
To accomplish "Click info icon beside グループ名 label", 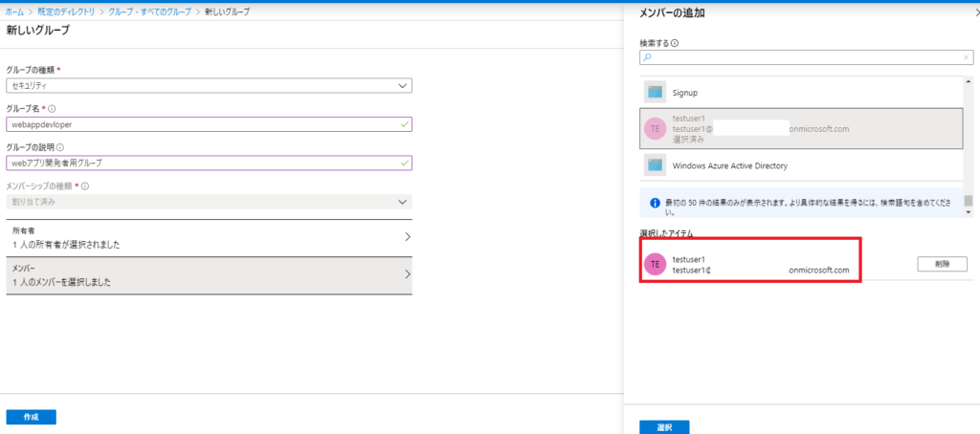I will 53,108.
